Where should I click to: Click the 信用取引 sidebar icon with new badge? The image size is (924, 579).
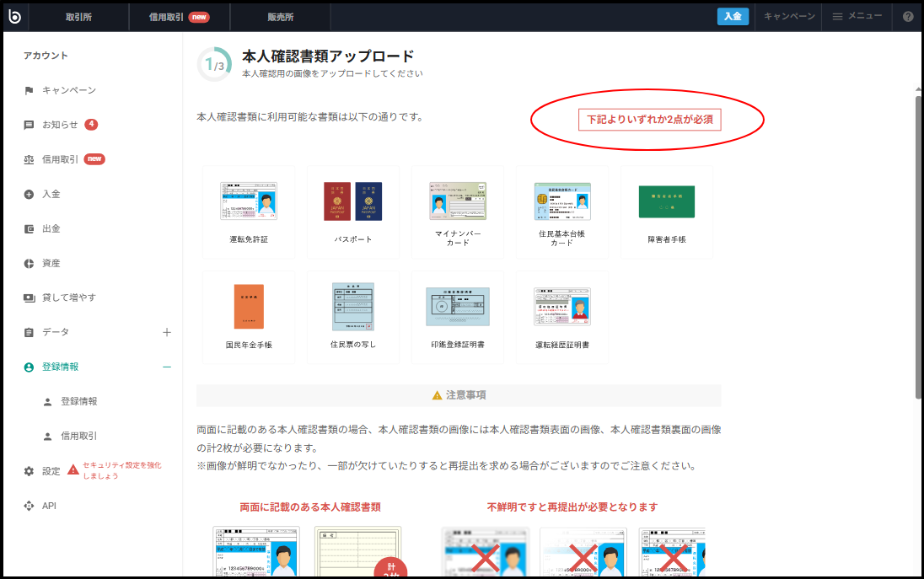click(29, 158)
